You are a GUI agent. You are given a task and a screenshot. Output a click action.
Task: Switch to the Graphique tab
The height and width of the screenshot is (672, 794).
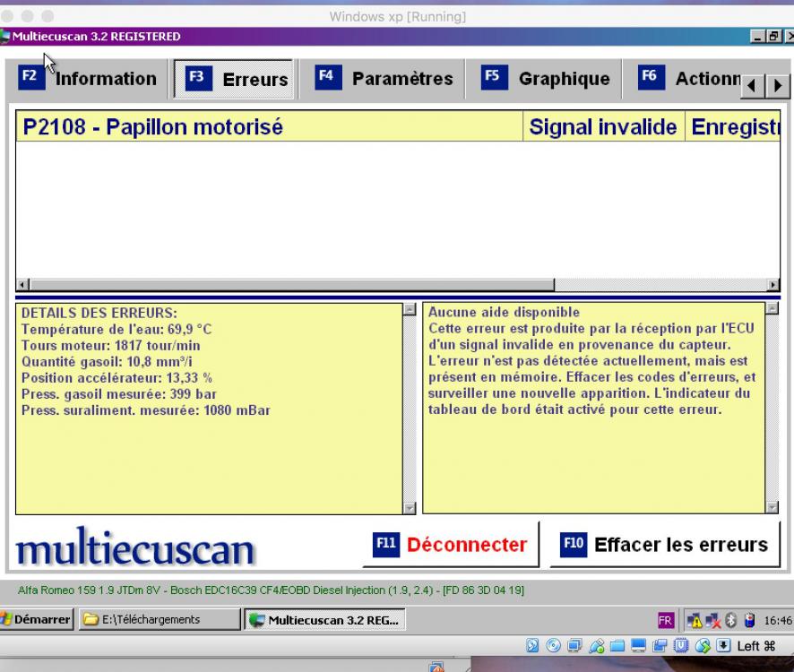(x=544, y=79)
